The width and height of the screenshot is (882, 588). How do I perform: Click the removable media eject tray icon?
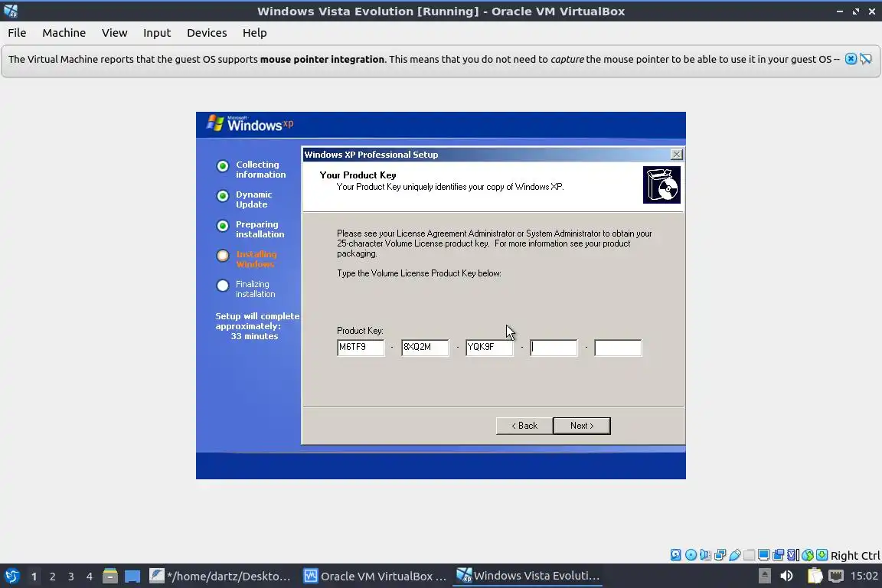(764, 576)
